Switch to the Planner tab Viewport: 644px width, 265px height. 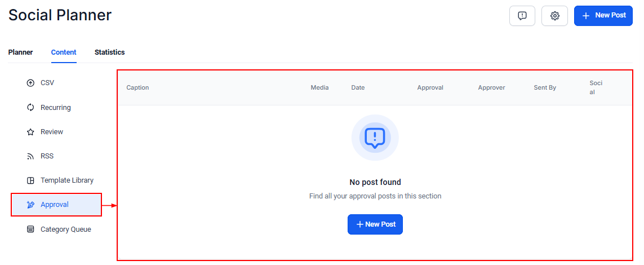20,52
